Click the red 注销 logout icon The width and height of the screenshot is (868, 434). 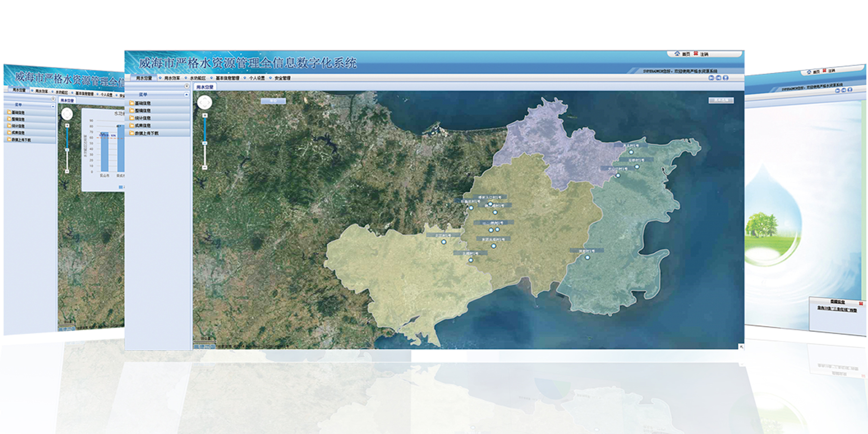(696, 54)
